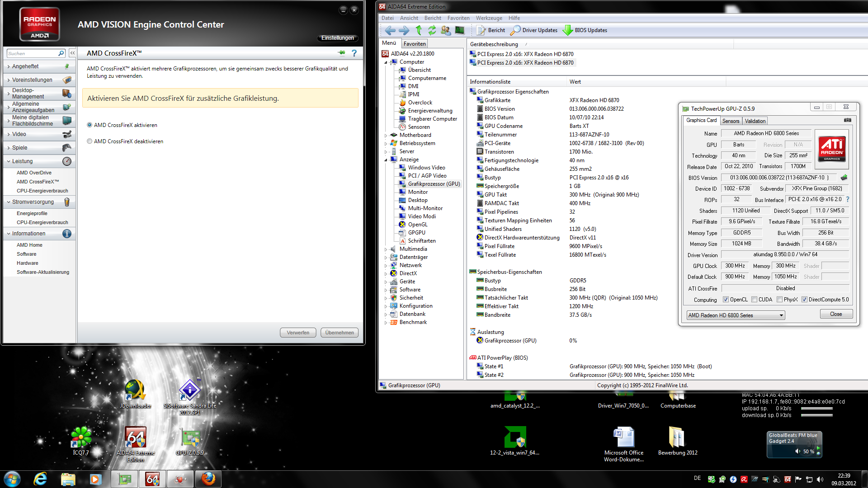Click the search magnifier in Control Center

61,53
